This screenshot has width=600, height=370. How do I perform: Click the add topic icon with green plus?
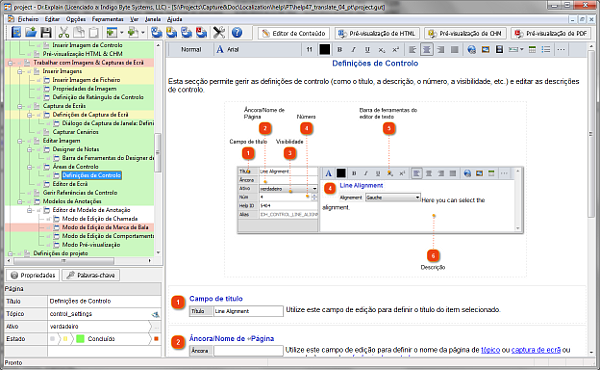pos(133,33)
